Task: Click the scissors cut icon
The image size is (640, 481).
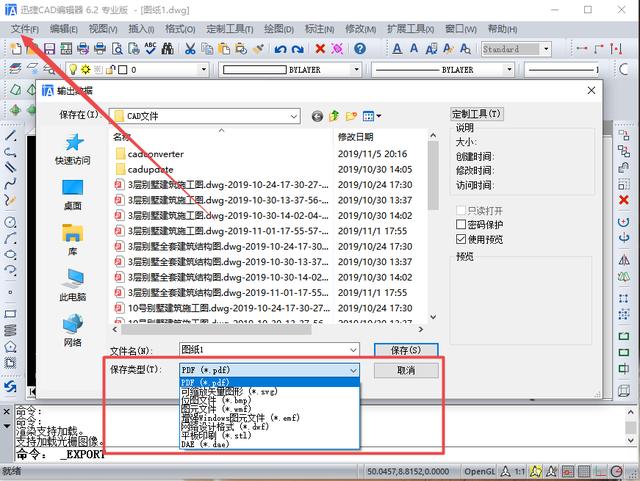Action: [x=190, y=49]
